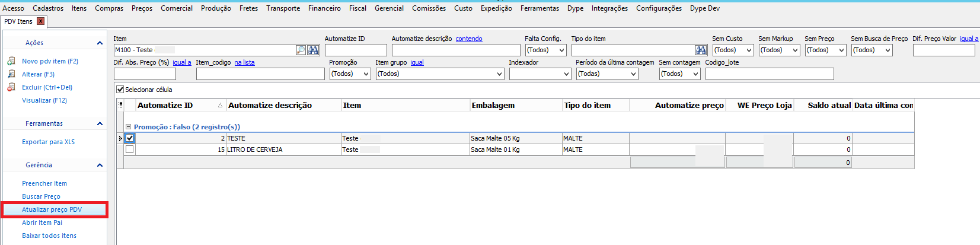Click the LITRO DE CERVEJA description cell

click(x=283, y=149)
